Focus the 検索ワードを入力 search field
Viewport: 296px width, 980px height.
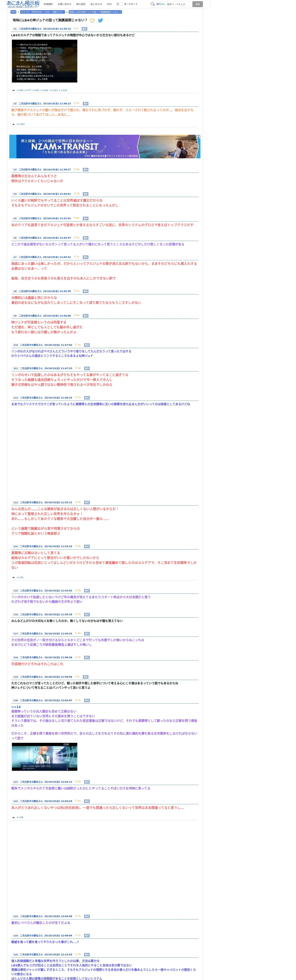coord(179,4)
